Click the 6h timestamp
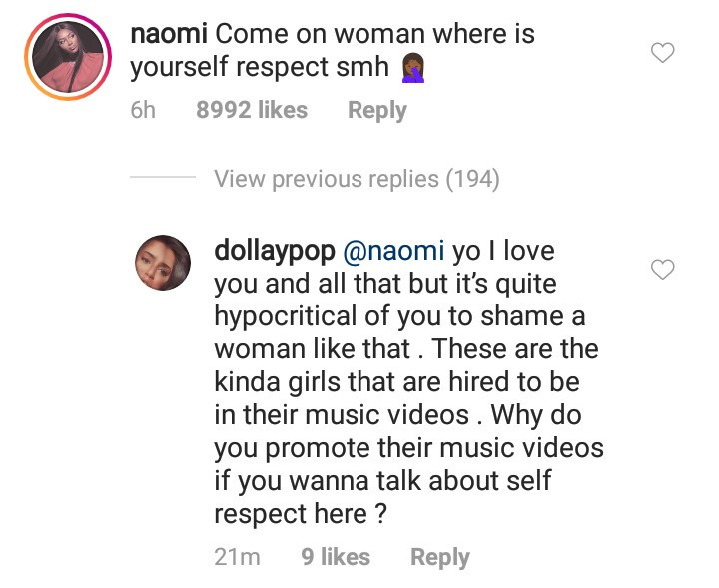The image size is (719, 588). pos(144,110)
